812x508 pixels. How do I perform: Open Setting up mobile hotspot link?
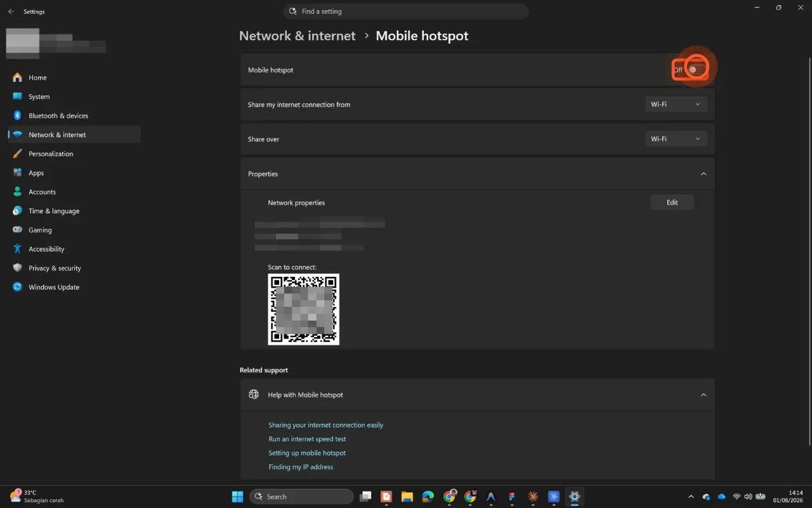point(307,453)
